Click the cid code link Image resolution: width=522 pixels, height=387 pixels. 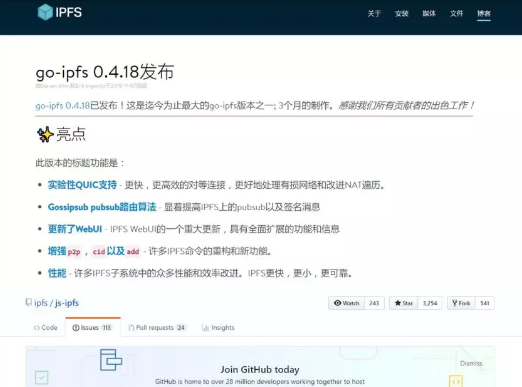point(99,251)
